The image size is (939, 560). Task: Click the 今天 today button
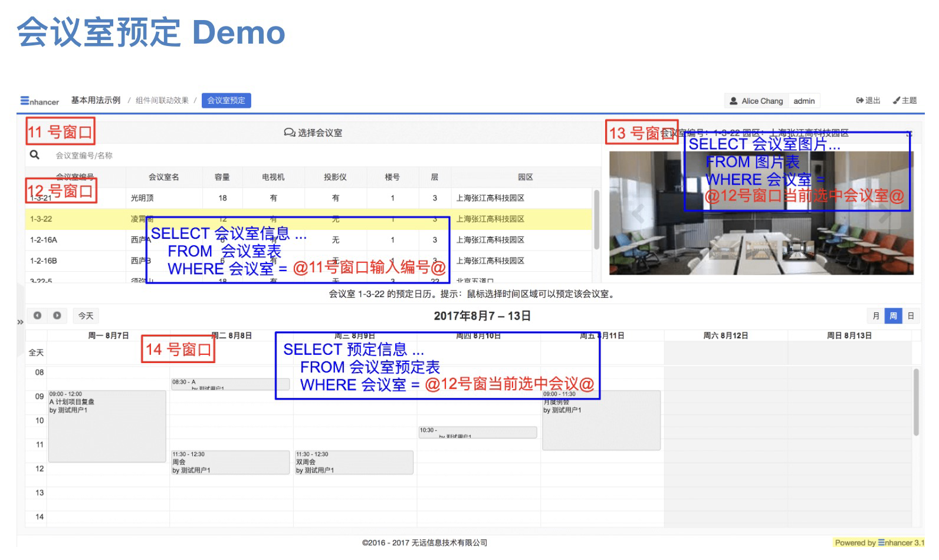pyautogui.click(x=86, y=315)
